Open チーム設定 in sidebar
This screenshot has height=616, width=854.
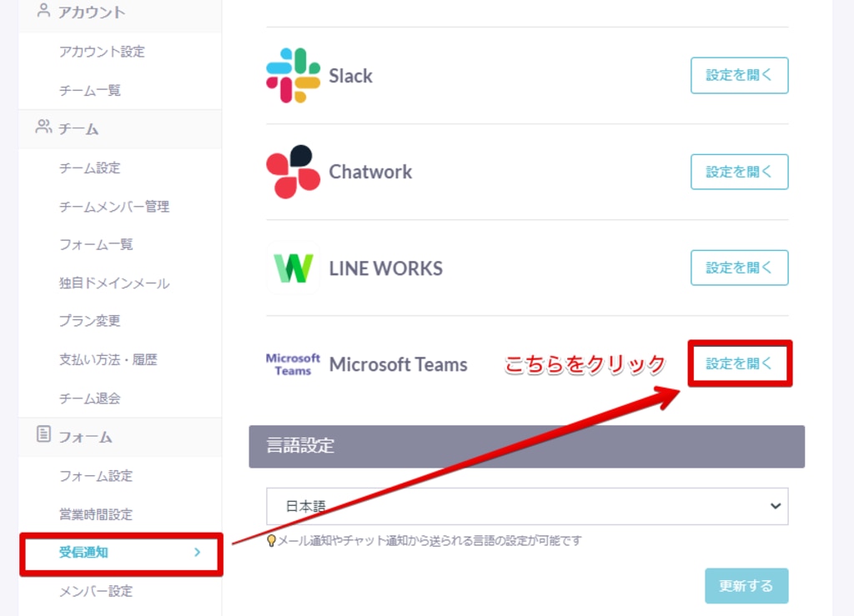pyautogui.click(x=90, y=168)
